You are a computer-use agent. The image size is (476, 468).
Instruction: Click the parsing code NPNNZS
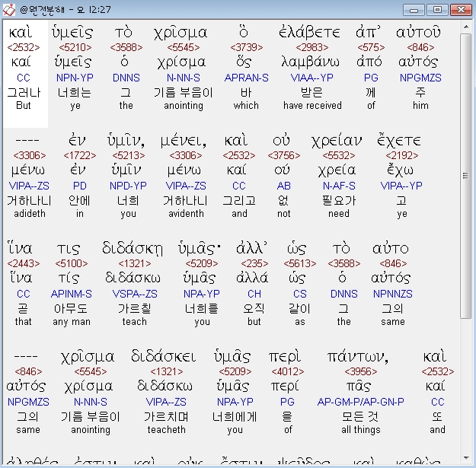tap(393, 294)
